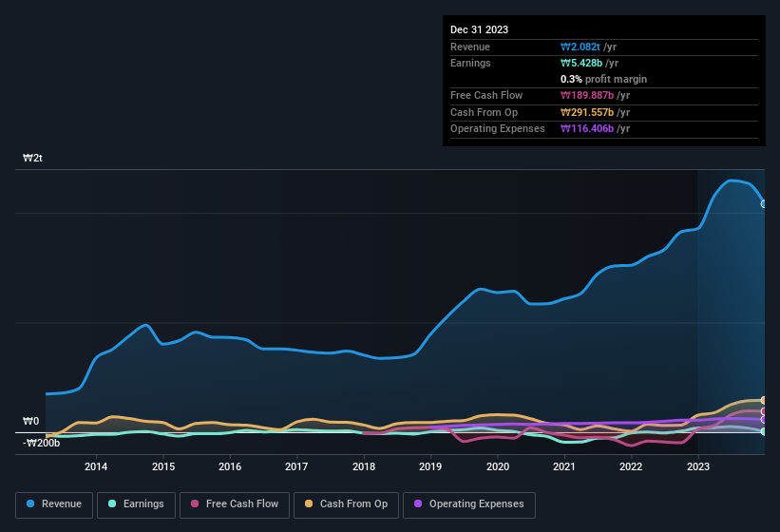Click the Earnings row label in tooltip
The width and height of the screenshot is (780, 532).
point(470,63)
